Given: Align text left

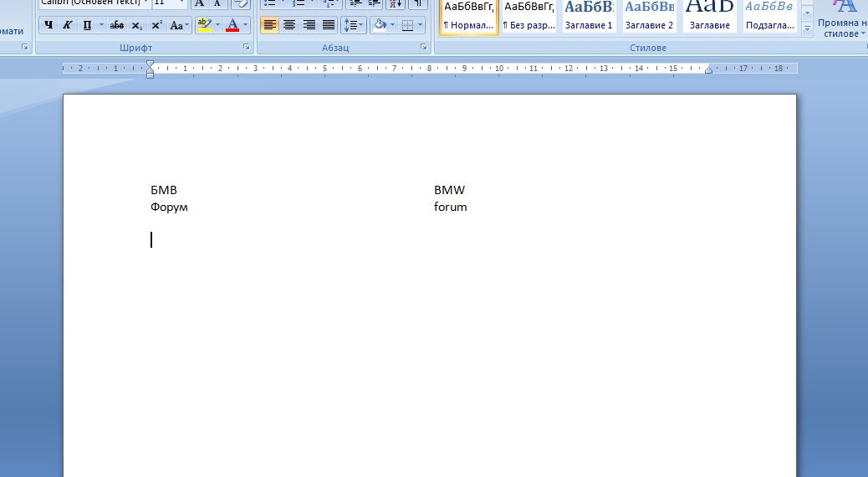Looking at the screenshot, I should coord(269,25).
